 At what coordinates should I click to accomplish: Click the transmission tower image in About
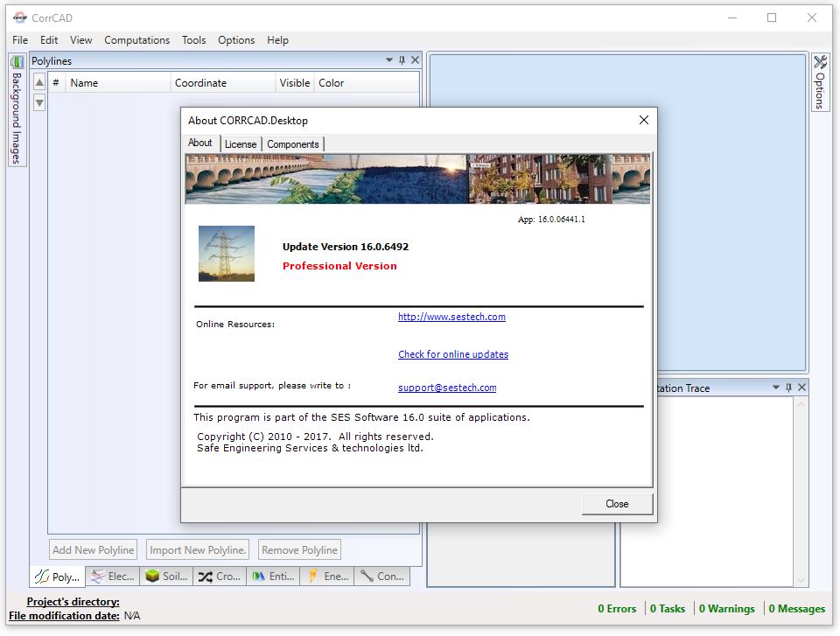(227, 254)
